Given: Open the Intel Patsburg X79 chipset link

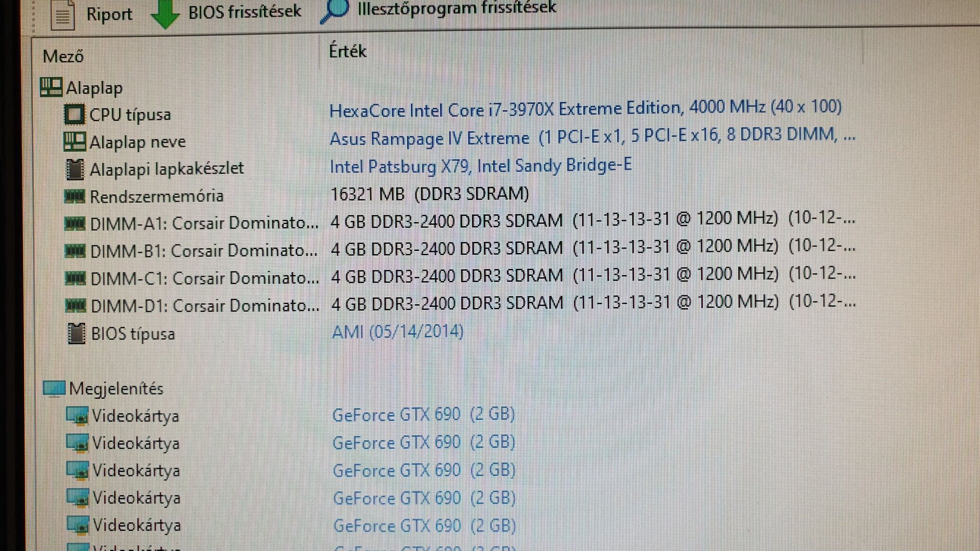Looking at the screenshot, I should click(481, 166).
